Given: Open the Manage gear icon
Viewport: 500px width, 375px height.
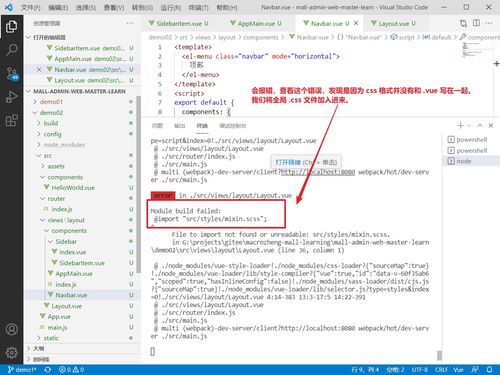Looking at the screenshot, I should [x=11, y=352].
